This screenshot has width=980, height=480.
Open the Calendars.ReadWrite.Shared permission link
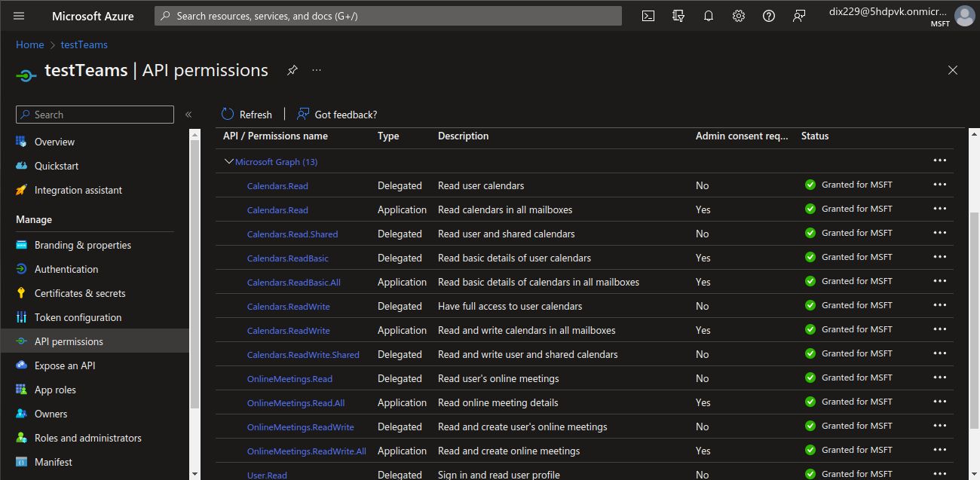(303, 355)
